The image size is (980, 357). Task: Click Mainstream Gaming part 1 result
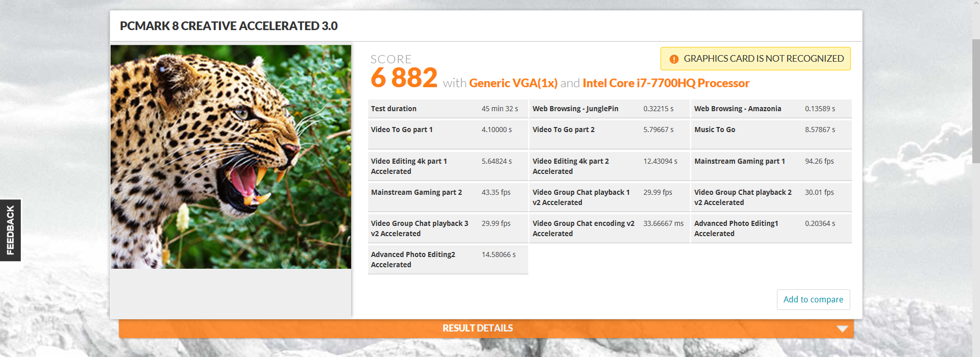point(740,161)
